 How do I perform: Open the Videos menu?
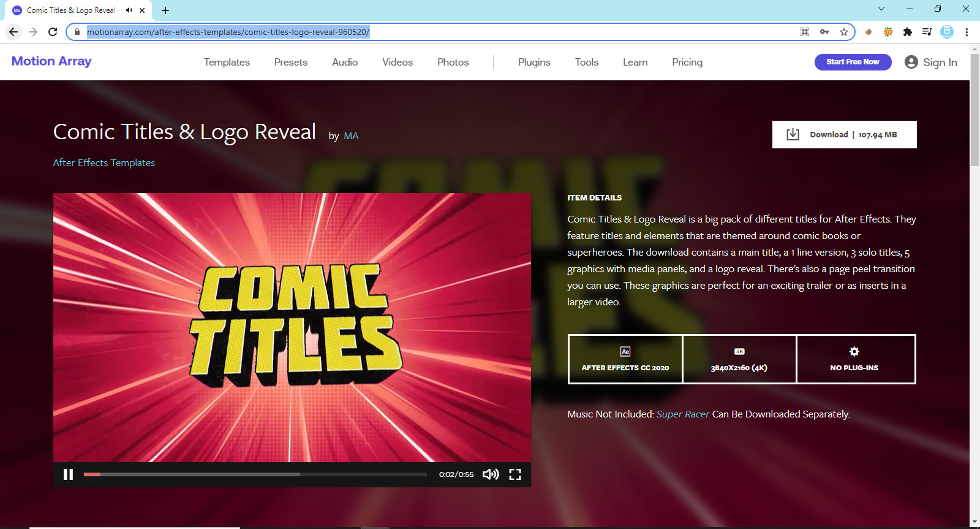(x=398, y=62)
